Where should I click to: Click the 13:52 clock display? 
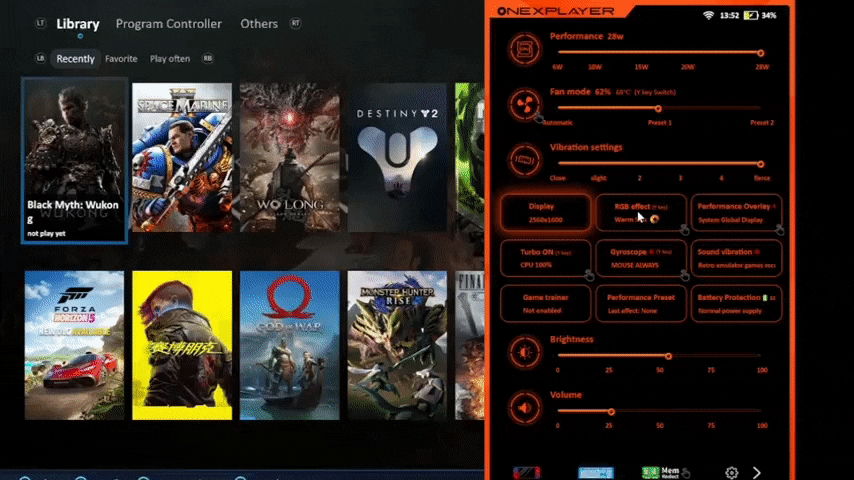(729, 15)
